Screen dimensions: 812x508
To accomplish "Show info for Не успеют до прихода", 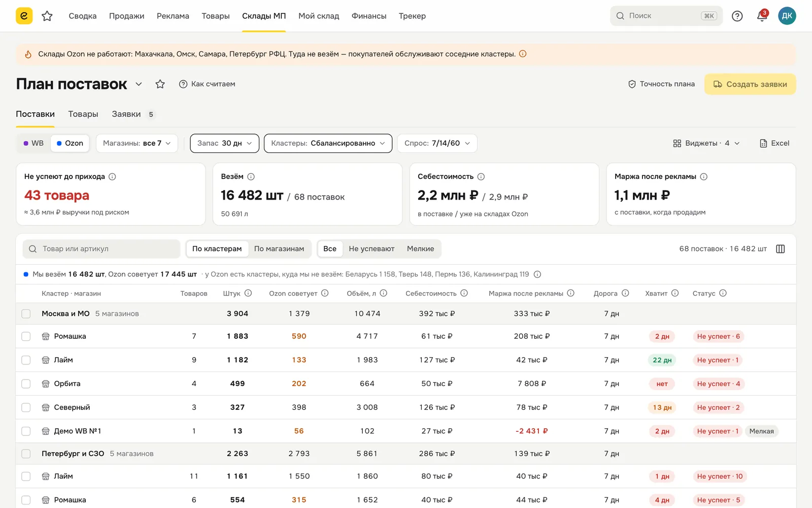I will (112, 176).
